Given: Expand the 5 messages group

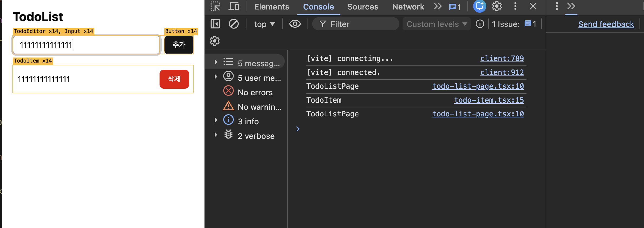Looking at the screenshot, I should click(x=216, y=62).
